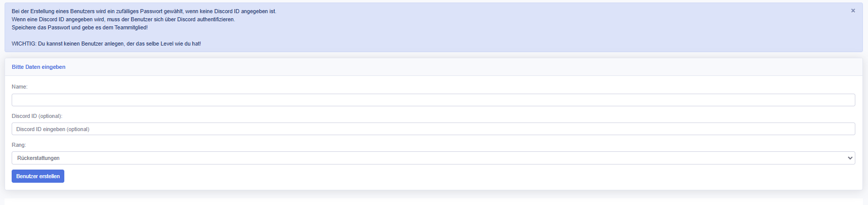Focus the Discord ID input field
The width and height of the screenshot is (868, 205).
click(433, 129)
